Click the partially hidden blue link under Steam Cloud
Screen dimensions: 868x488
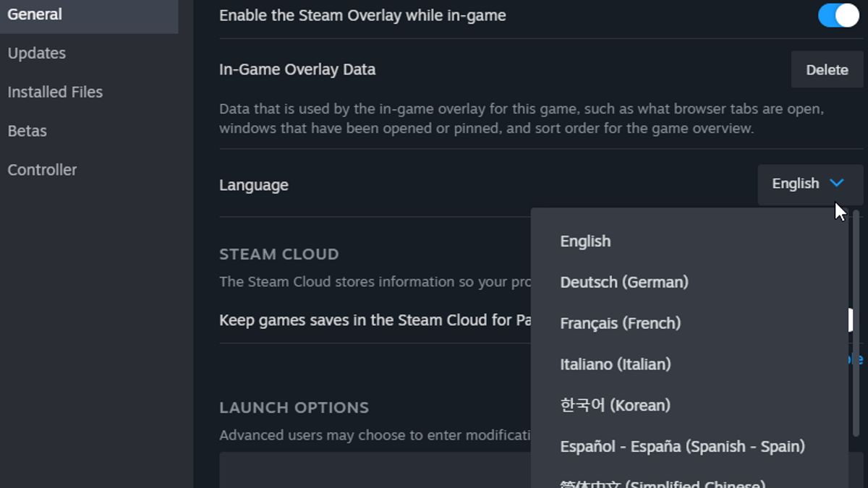(856, 359)
